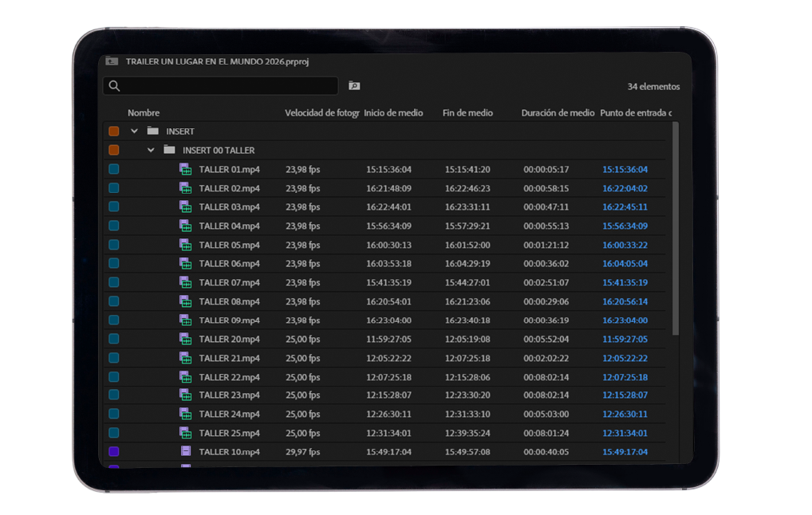
Task: Click the INSERT bin folder icon
Action: click(x=153, y=132)
